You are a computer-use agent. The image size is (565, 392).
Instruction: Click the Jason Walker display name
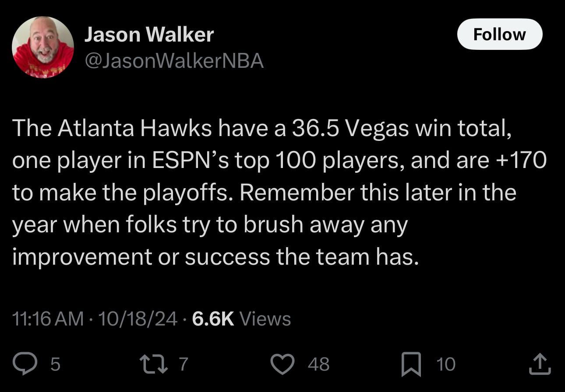(x=149, y=35)
